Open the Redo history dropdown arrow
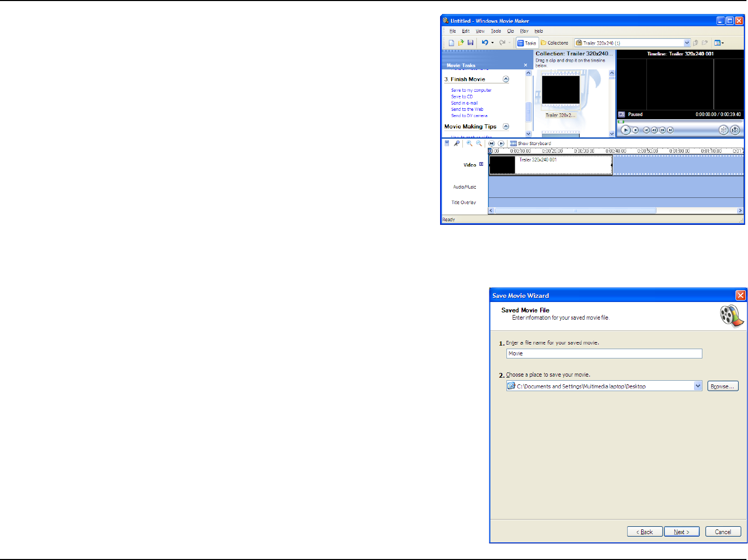This screenshot has width=748, height=560. (x=510, y=43)
